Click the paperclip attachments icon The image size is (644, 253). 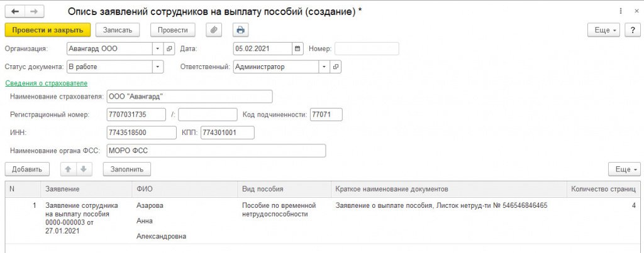pyautogui.click(x=214, y=30)
